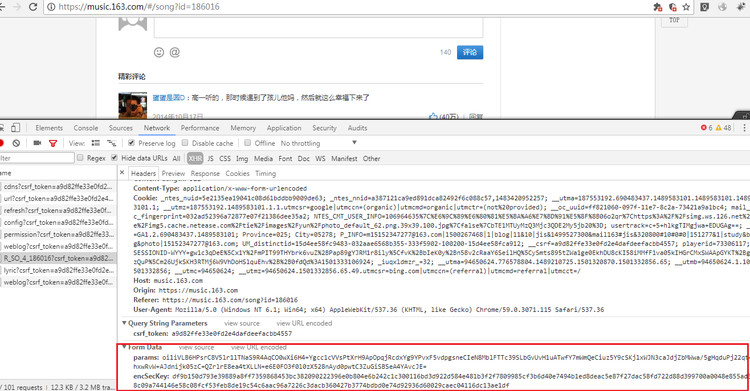Open the emoji picker in the comment box

tap(159, 52)
